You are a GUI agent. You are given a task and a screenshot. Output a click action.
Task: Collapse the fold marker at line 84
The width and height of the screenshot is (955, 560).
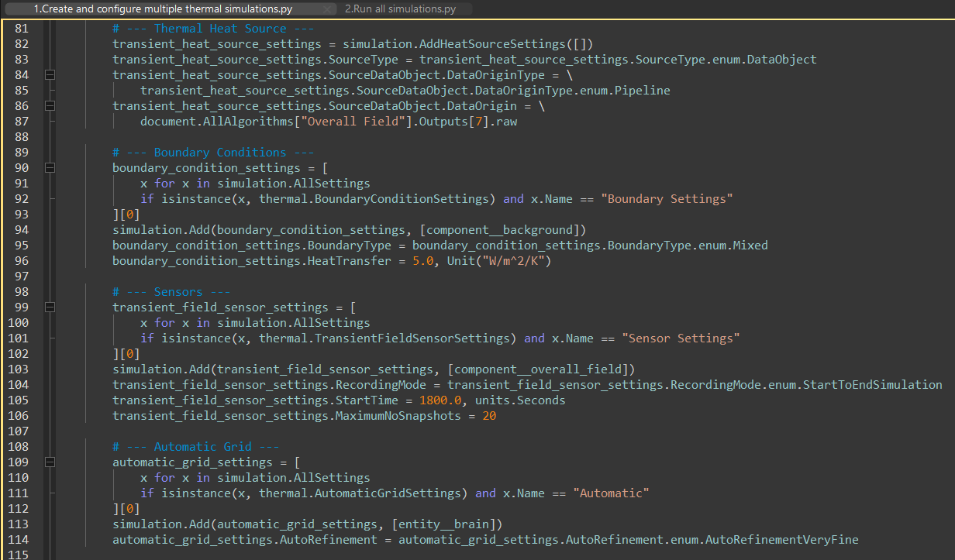coord(50,75)
